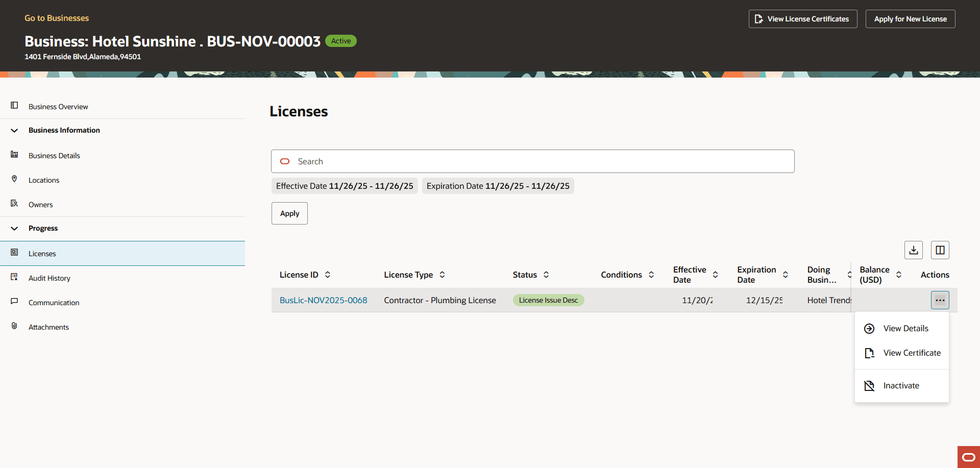980x468 pixels.
Task: Sort the License Type column
Action: (442, 275)
